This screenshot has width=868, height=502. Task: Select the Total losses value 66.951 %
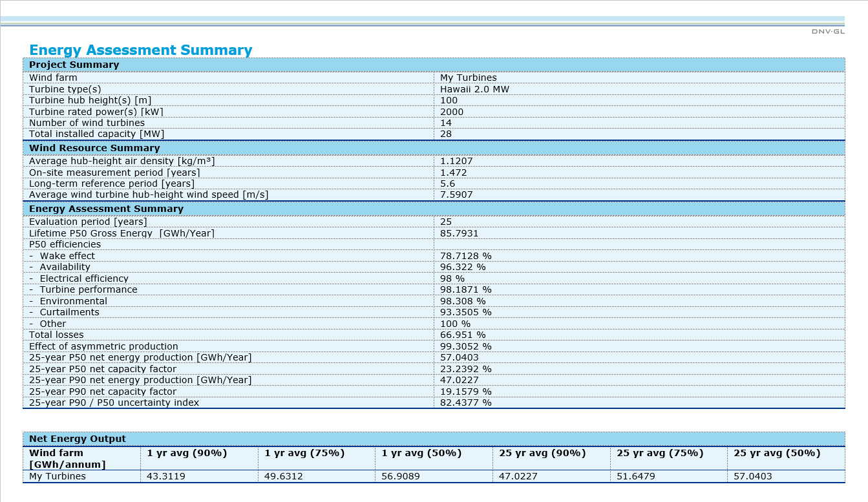463,335
